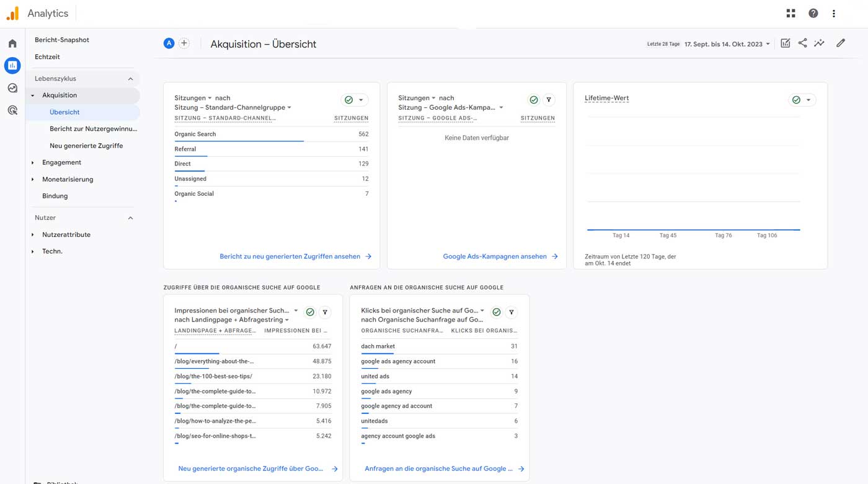
Task: Click /blog/the-100-best-seo-tips/ landing page
Action: (213, 376)
